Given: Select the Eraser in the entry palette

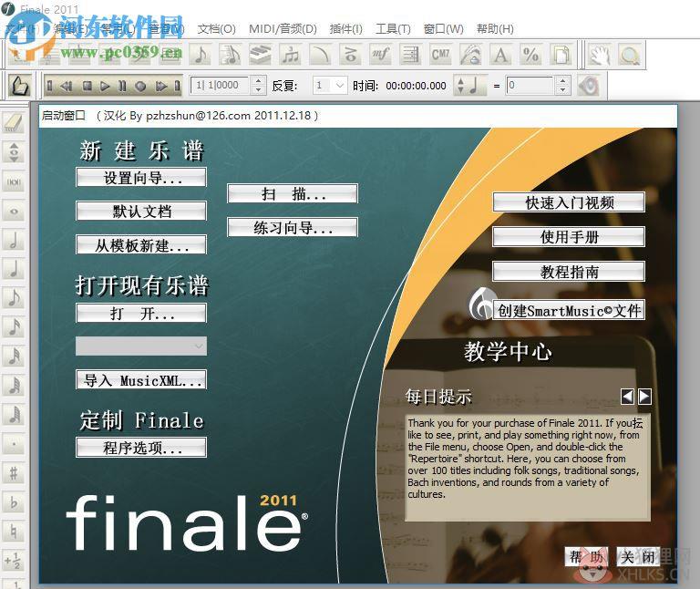Looking at the screenshot, I should (14, 122).
